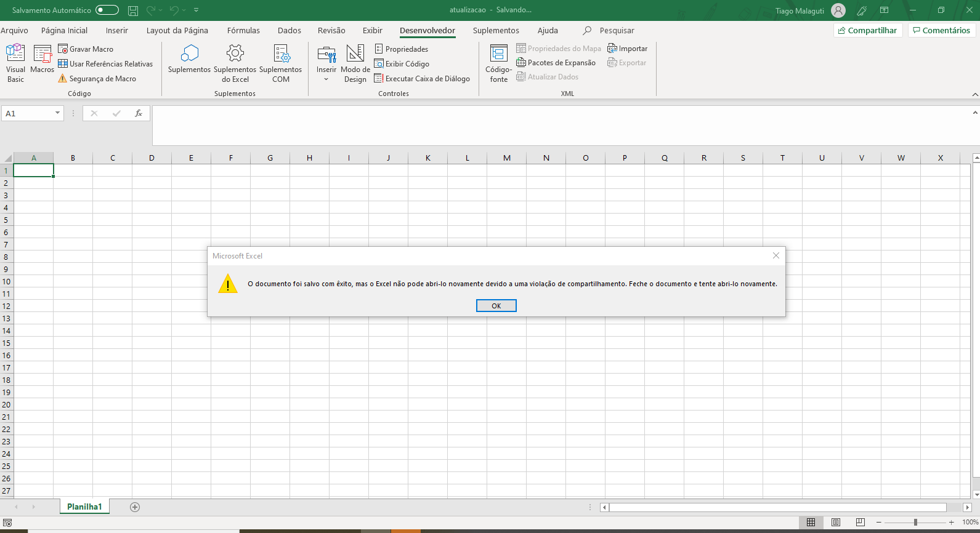Open the Ajuda tab
The width and height of the screenshot is (980, 533).
548,30
